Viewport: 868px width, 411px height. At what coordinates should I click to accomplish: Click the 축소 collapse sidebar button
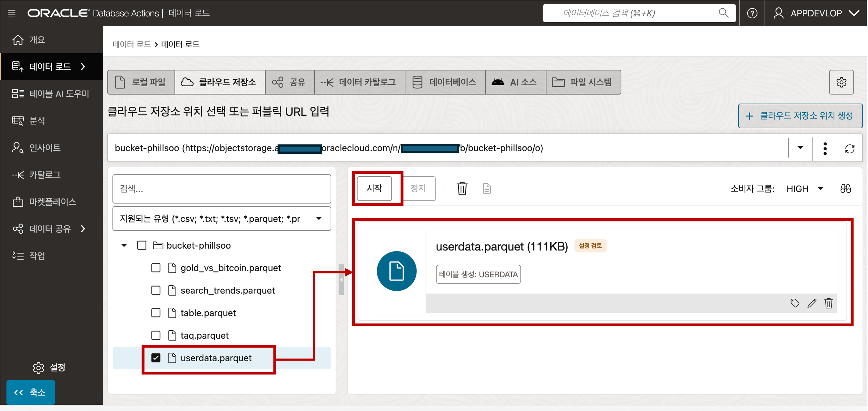coord(31,392)
